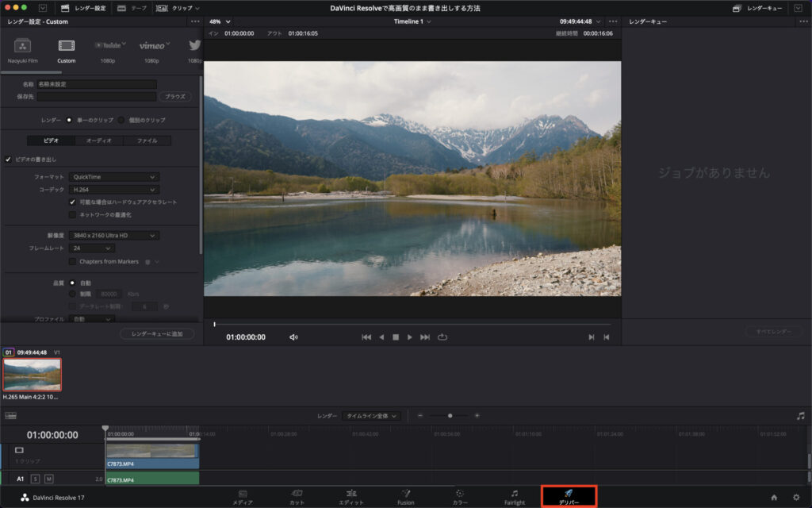
Task: Play timeline in reverse
Action: pyautogui.click(x=381, y=337)
